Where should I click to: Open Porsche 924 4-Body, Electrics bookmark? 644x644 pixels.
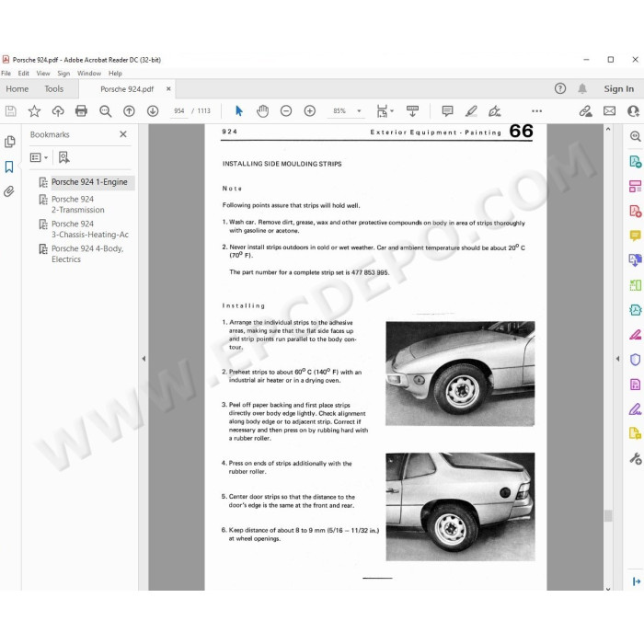87,254
